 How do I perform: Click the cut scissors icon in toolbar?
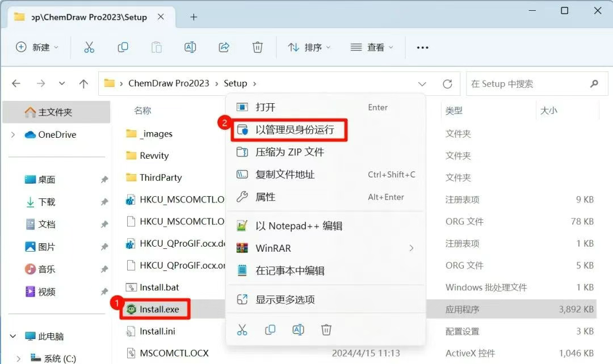tap(89, 48)
